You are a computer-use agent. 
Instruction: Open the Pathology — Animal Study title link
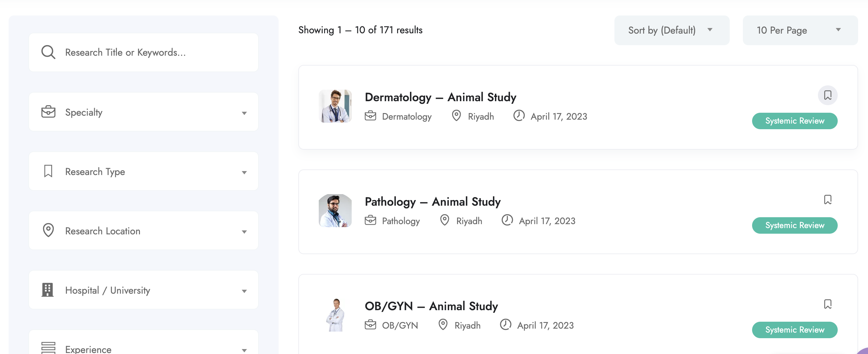pos(432,202)
